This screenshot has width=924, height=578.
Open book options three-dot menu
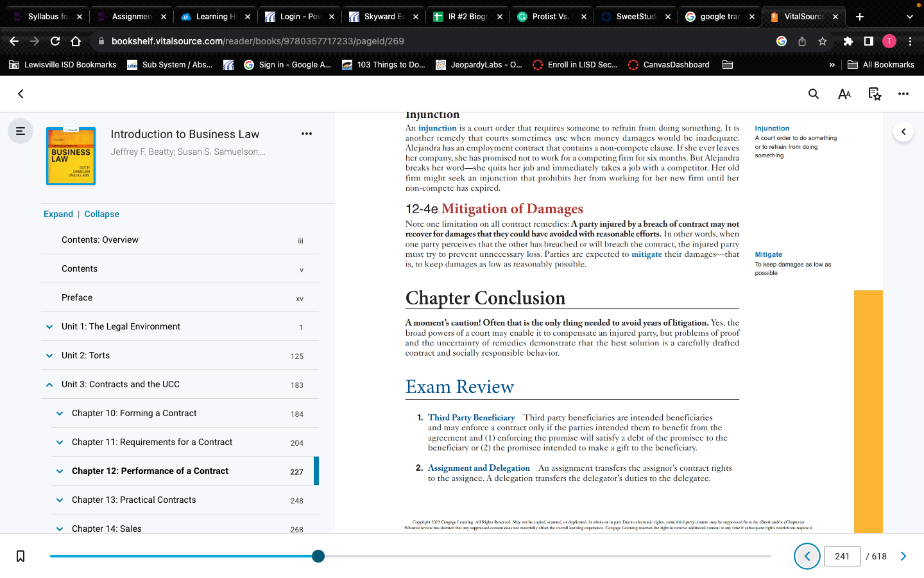[307, 134]
